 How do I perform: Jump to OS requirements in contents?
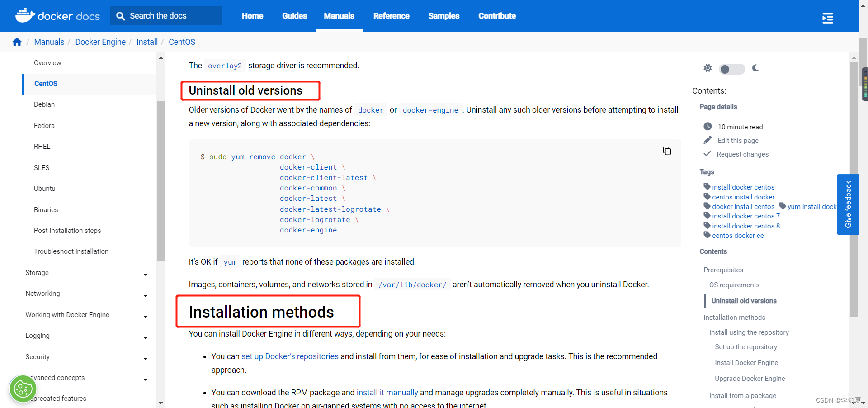[x=734, y=285]
